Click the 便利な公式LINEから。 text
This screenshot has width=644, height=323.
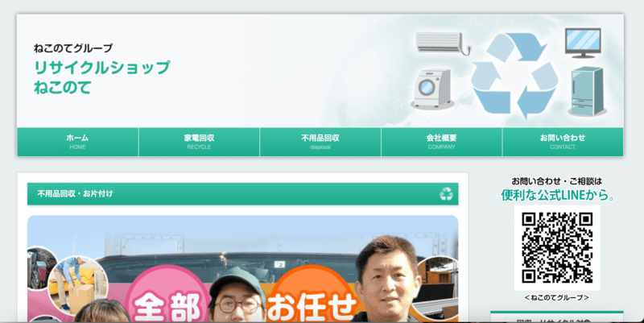point(557,195)
